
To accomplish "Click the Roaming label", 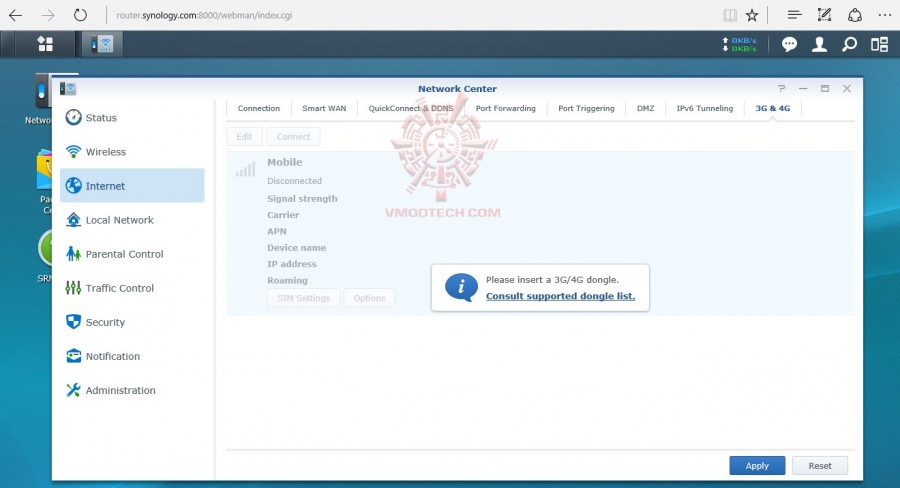I will tap(288, 280).
